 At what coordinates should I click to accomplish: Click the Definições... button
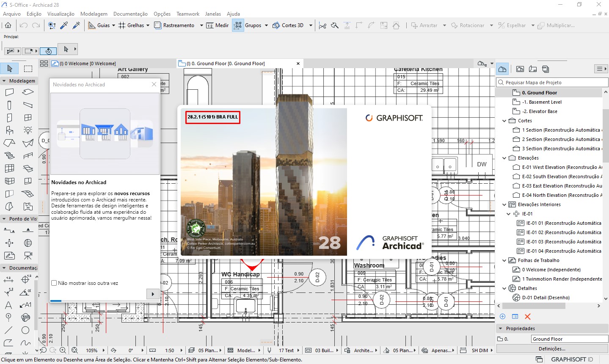click(552, 349)
